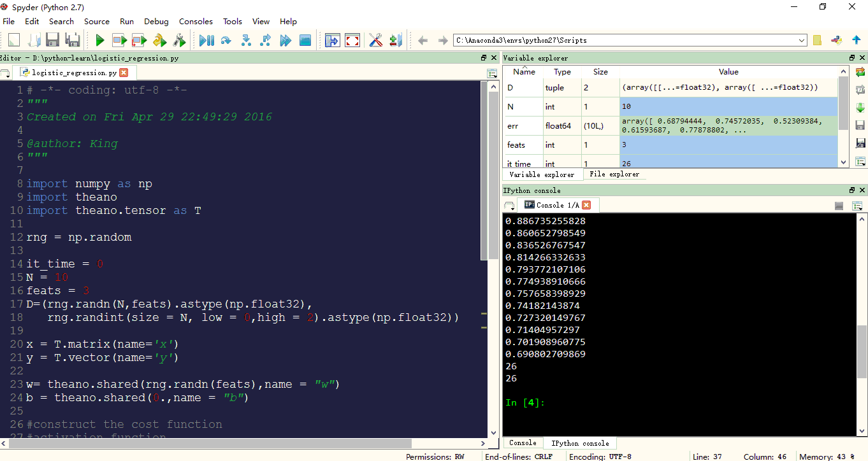The height and width of the screenshot is (461, 868).
Task: Open the File menu
Action: tap(8, 21)
